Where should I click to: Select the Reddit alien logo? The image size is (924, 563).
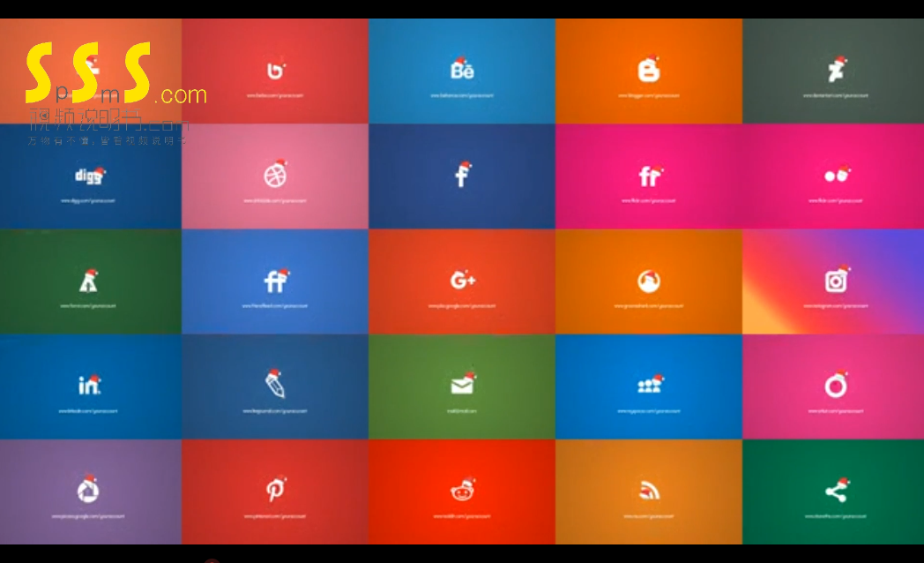pyautogui.click(x=463, y=489)
